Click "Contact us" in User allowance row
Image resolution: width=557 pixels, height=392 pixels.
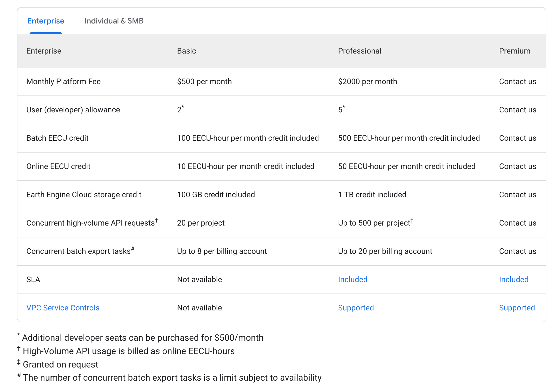(x=518, y=110)
